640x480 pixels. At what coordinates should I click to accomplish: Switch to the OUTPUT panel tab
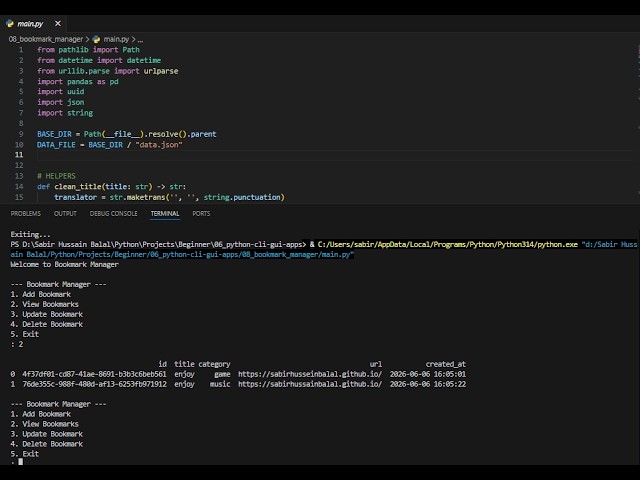point(65,213)
